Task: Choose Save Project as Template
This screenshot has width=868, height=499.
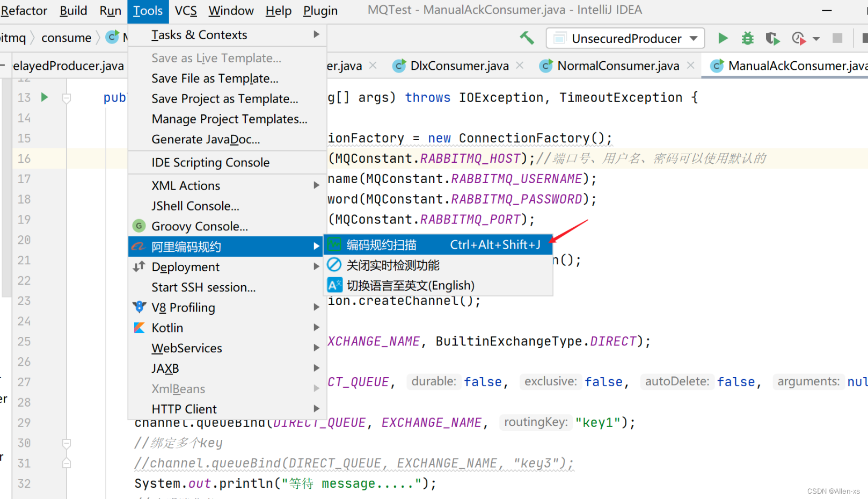Action: tap(227, 99)
